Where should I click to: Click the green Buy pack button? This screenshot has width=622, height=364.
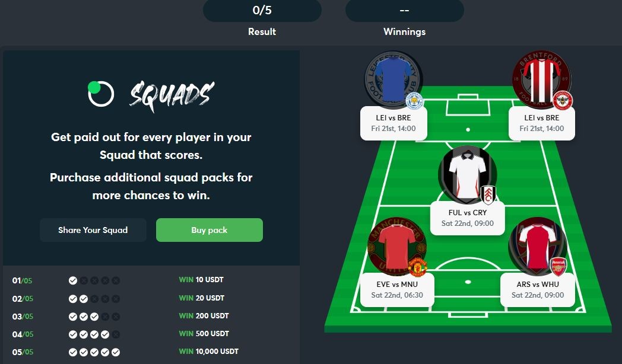point(210,230)
